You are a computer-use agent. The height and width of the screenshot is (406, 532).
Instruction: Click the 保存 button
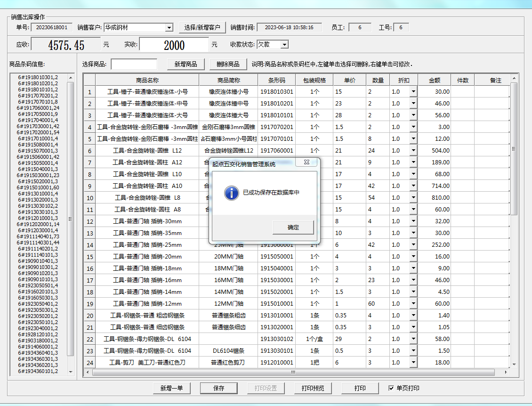[218, 388]
